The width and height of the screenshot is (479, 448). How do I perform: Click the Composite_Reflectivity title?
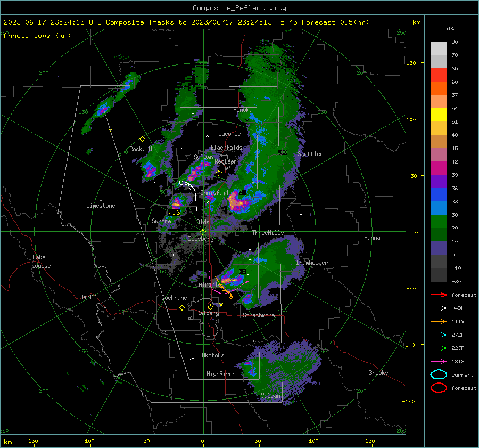click(x=239, y=8)
